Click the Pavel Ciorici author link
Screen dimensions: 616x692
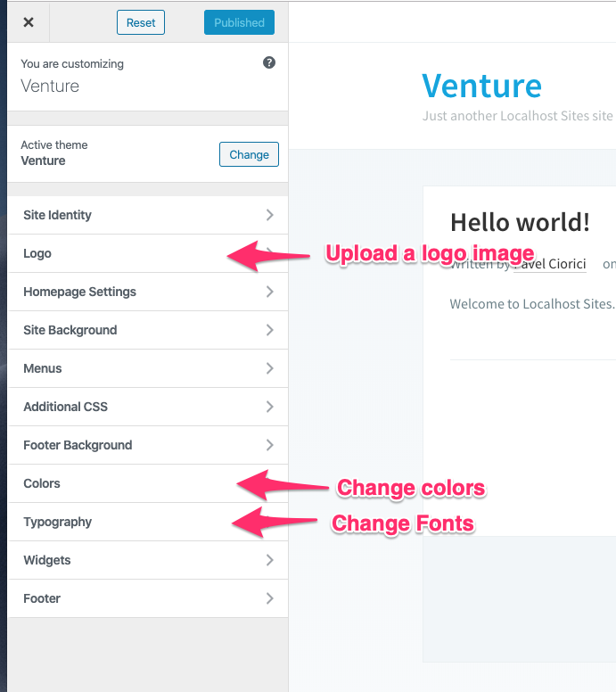pyautogui.click(x=550, y=264)
